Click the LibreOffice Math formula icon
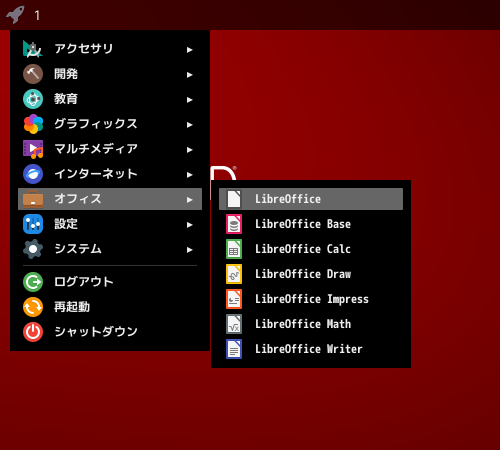 coord(234,324)
